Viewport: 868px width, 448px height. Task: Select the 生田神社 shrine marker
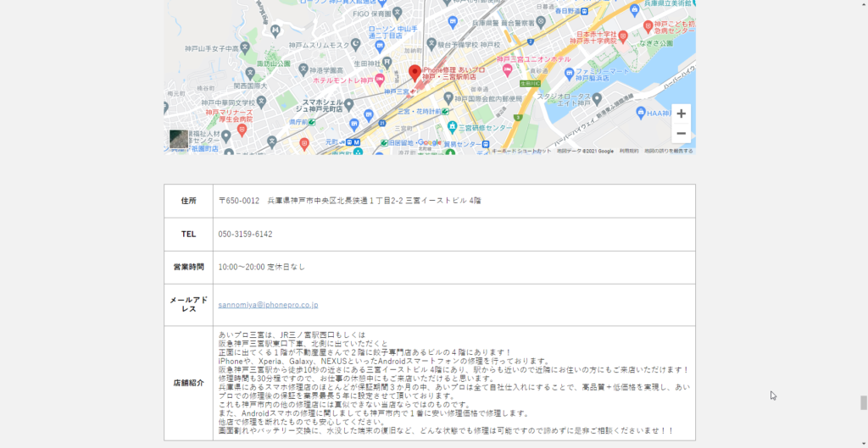point(387,61)
